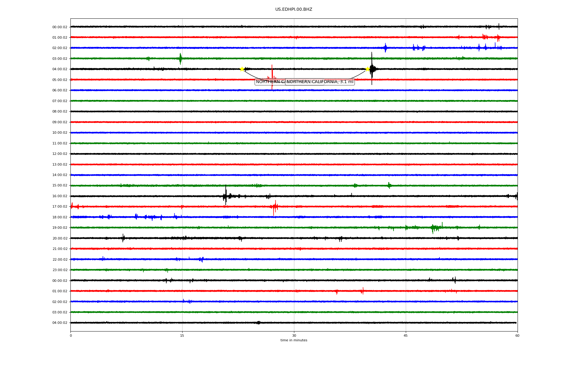
Task: Click the red burst on 17:00:02 trace
Action: (275, 207)
